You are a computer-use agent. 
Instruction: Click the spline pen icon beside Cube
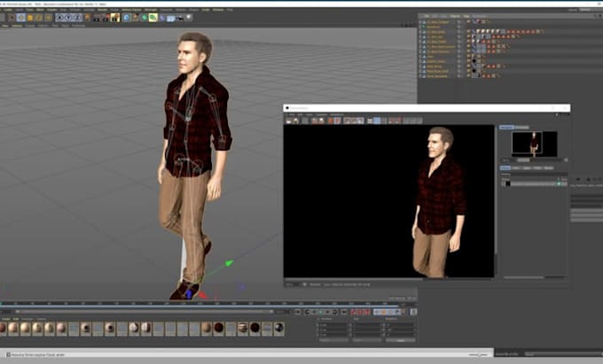136,18
